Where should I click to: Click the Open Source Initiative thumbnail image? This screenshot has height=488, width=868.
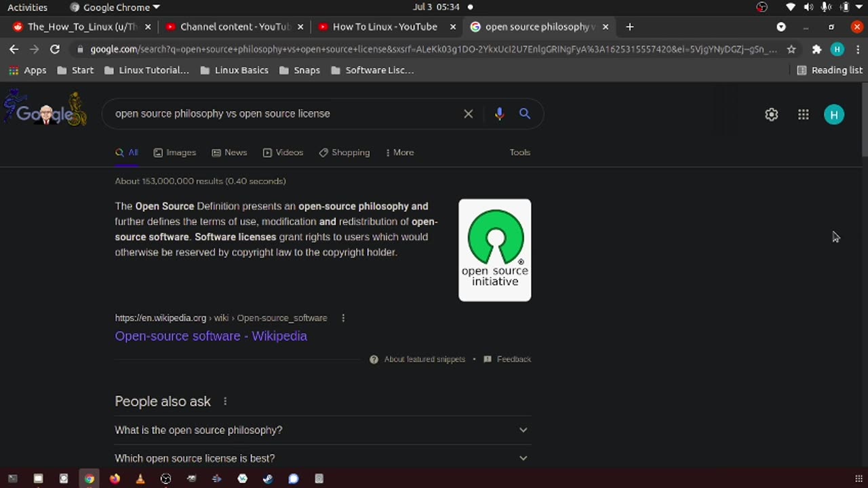[495, 250]
